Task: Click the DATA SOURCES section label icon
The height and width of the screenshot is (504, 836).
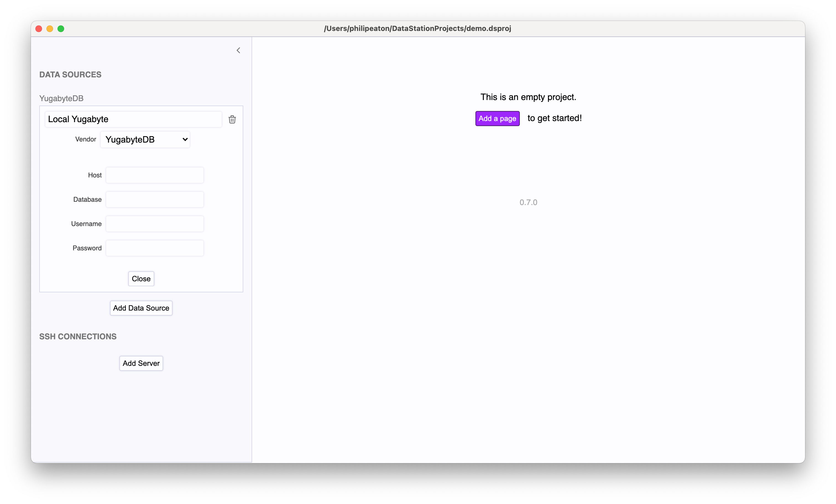Action: [x=70, y=75]
